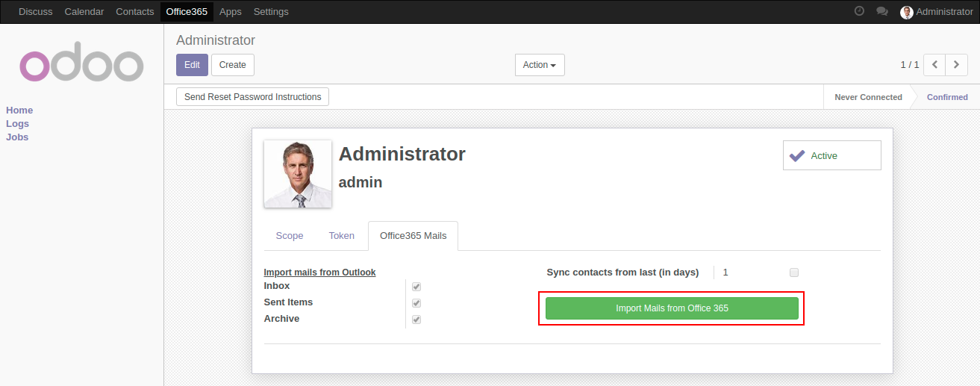980x386 pixels.
Task: Open the Administrator user menu
Action: click(937, 12)
